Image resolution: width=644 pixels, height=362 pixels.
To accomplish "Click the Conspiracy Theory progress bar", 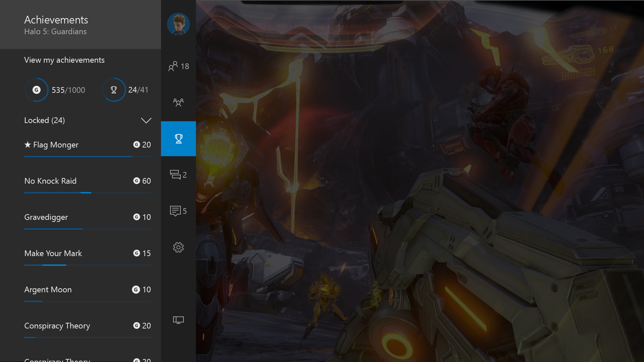I will pos(87,337).
